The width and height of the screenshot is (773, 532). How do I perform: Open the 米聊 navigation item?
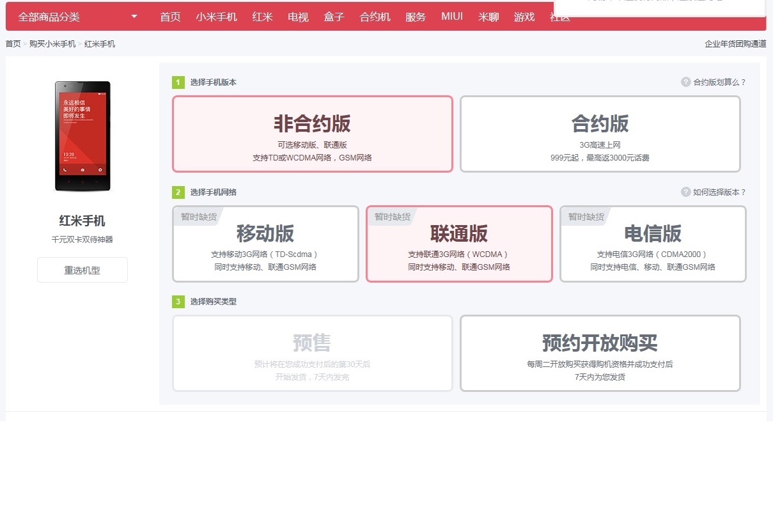tap(488, 17)
